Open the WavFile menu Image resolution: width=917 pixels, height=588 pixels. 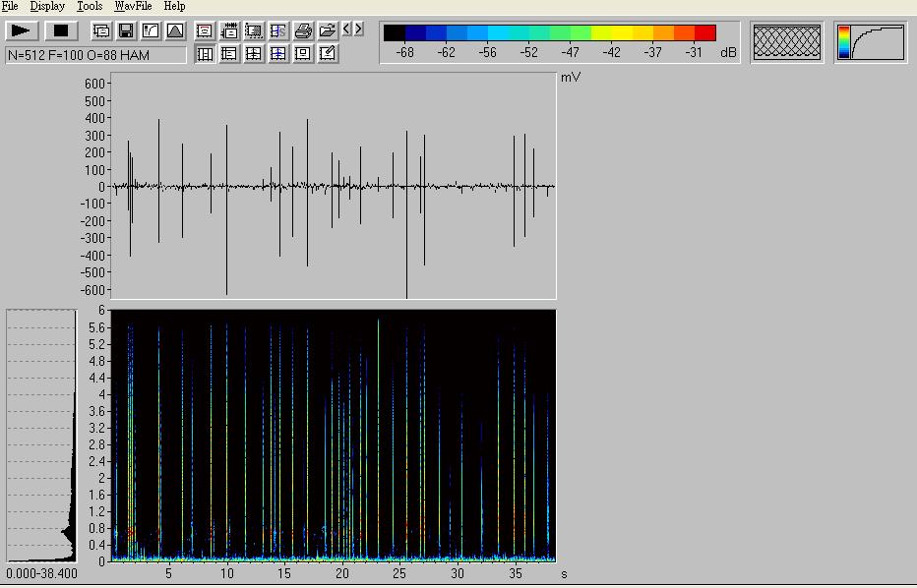[x=133, y=6]
